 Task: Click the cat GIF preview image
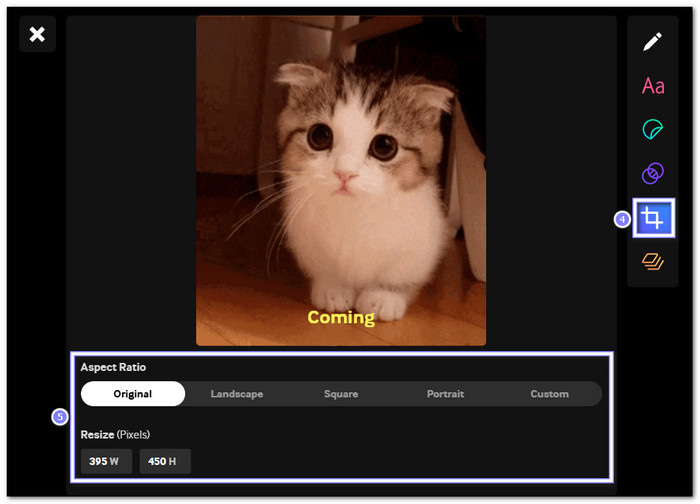pos(341,181)
